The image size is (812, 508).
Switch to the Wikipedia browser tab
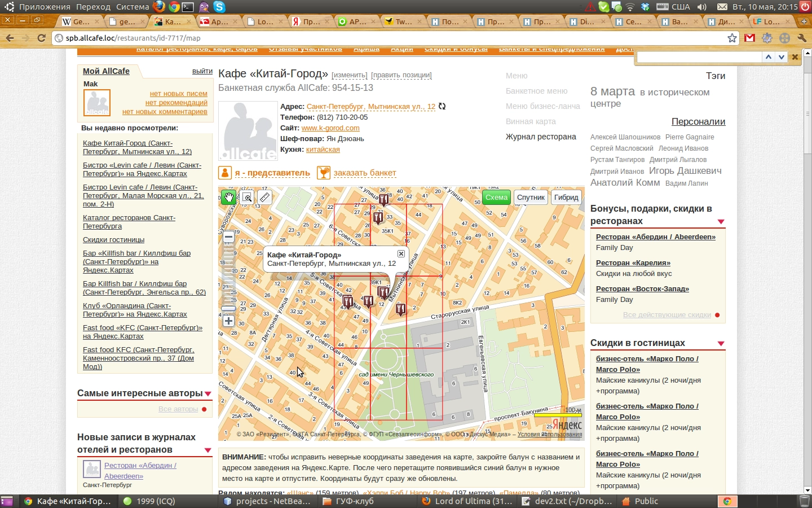point(81,21)
